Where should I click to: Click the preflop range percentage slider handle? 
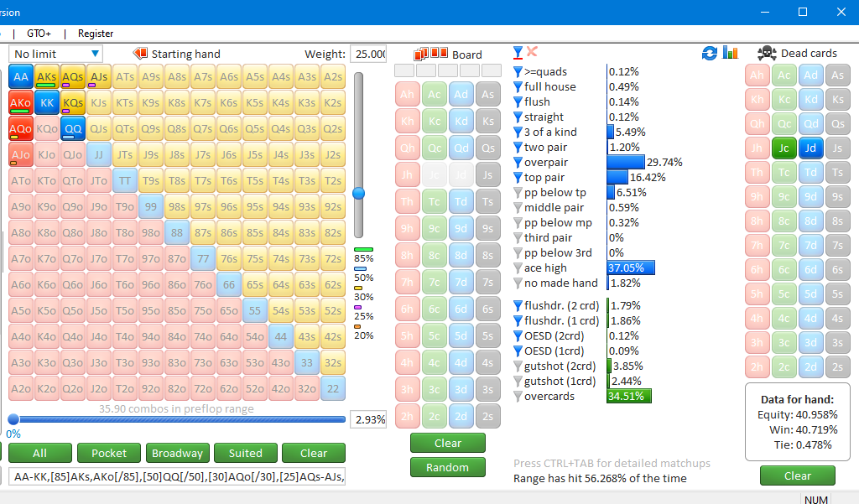pos(13,419)
